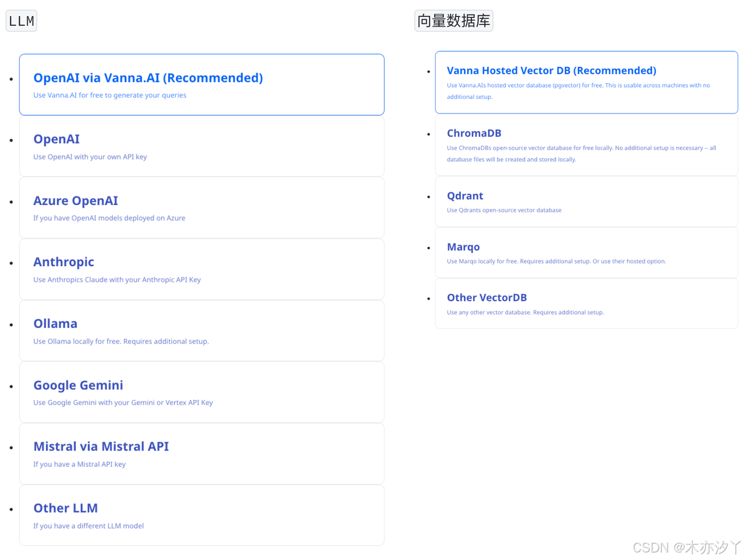Click text 'Use Ollama locally for free. Requires additional setup.'

[120, 341]
